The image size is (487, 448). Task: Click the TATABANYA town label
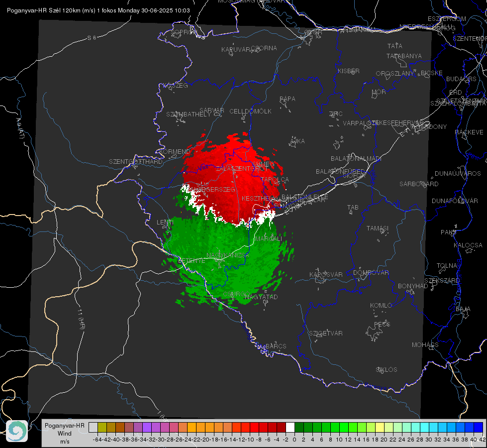pyautogui.click(x=404, y=56)
